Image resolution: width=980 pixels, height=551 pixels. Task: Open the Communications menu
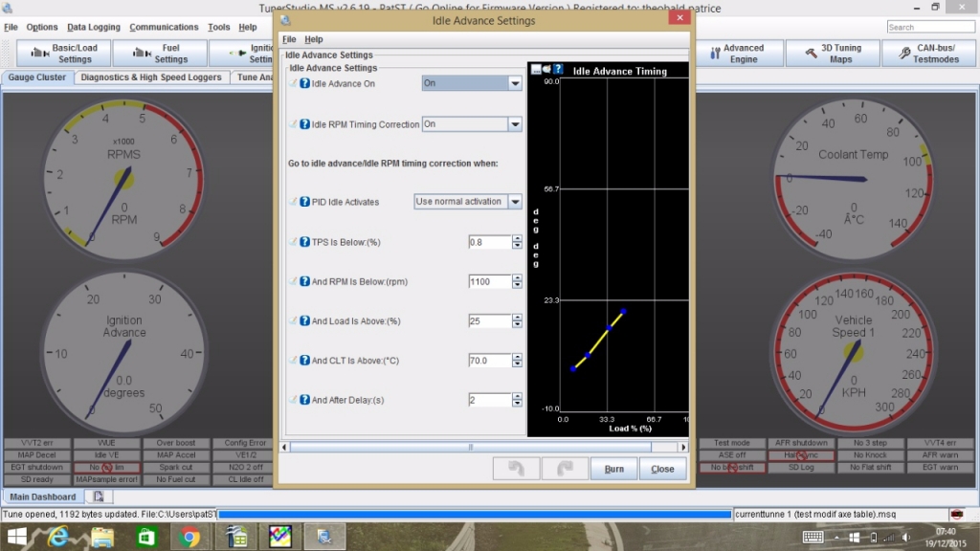click(x=164, y=27)
